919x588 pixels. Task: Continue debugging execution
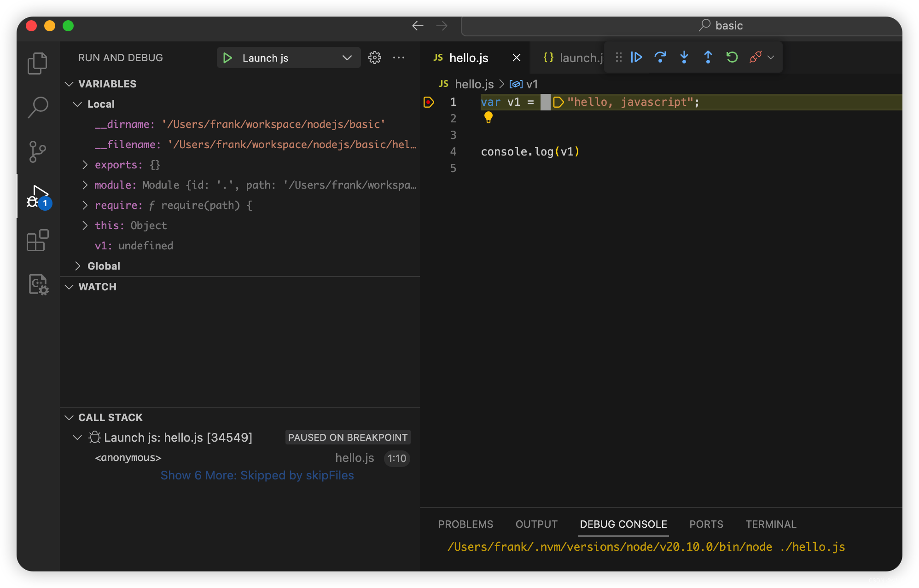point(636,57)
